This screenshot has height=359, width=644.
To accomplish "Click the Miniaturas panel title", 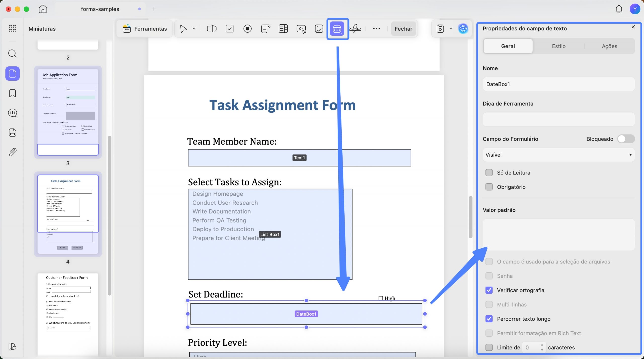I will pos(42,29).
